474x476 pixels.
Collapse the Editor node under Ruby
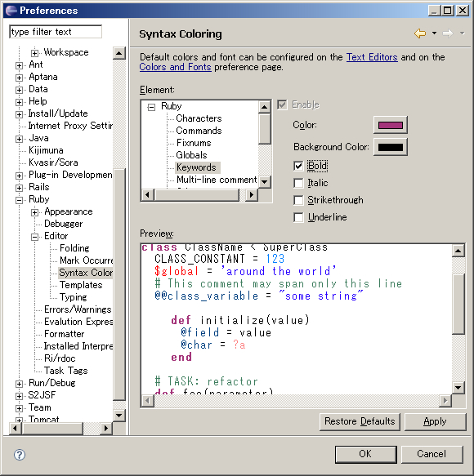(34, 237)
